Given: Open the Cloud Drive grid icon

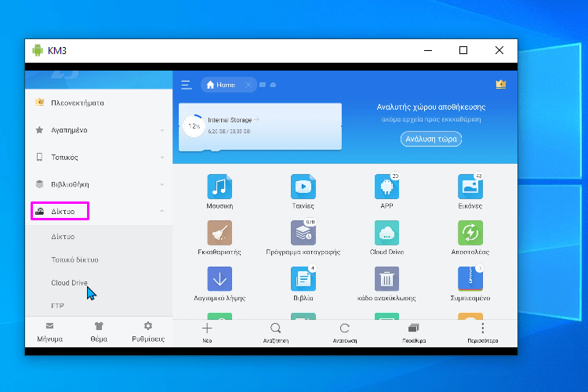Looking at the screenshot, I should [x=387, y=233].
